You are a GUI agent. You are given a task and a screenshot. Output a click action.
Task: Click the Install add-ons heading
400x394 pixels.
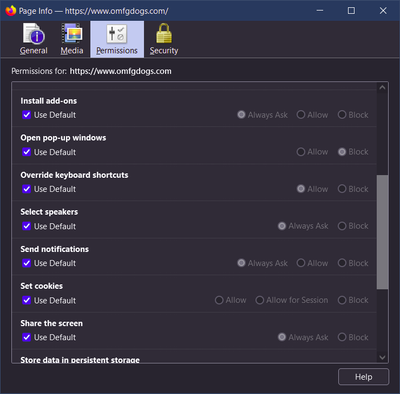[x=49, y=101]
